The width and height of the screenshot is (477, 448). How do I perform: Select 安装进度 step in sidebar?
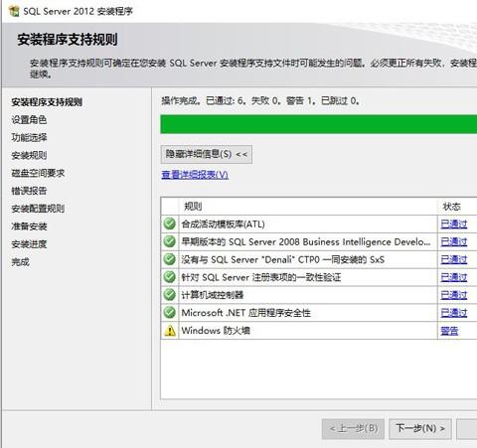[29, 244]
